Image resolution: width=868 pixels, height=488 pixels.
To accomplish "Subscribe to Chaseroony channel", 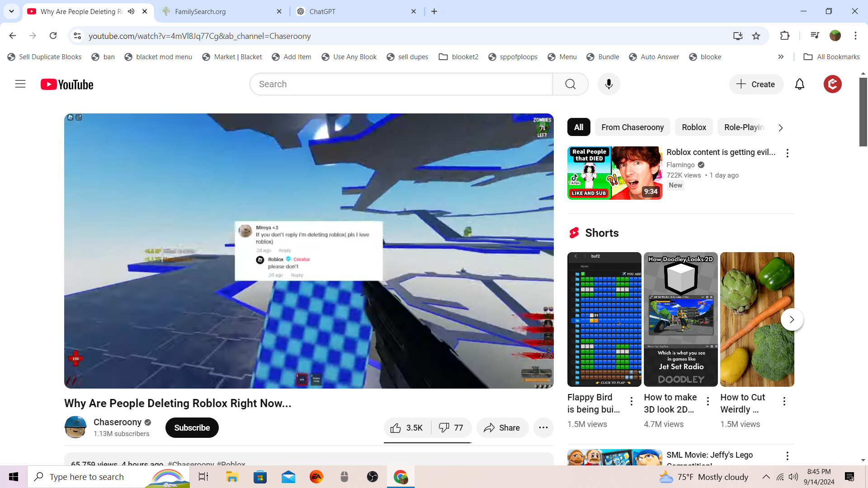I will pos(192,428).
